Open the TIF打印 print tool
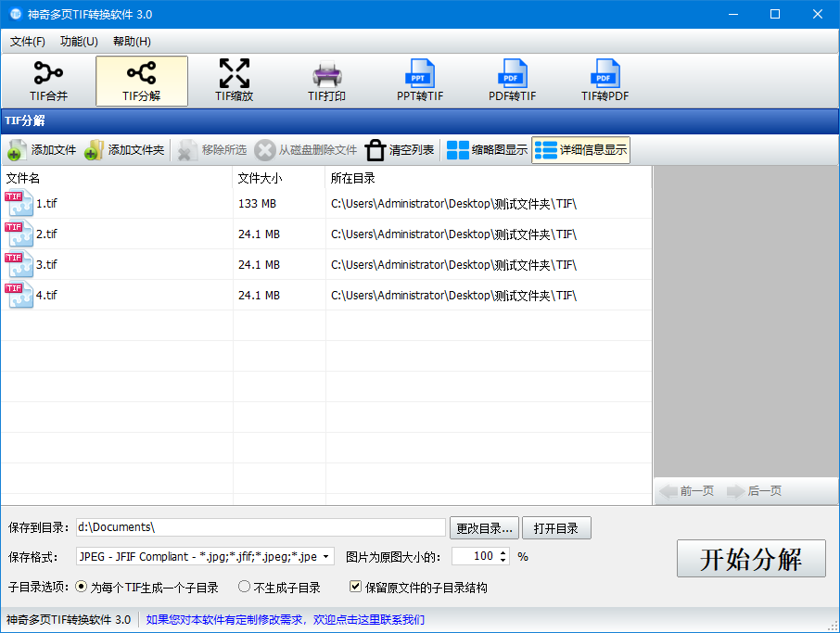This screenshot has width=840, height=633. pyautogui.click(x=326, y=81)
